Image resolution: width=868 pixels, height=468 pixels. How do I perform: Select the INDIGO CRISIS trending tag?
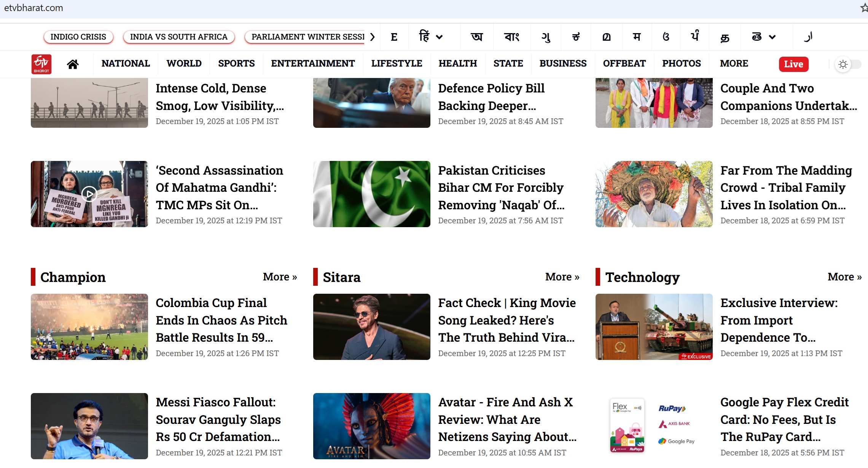point(78,37)
